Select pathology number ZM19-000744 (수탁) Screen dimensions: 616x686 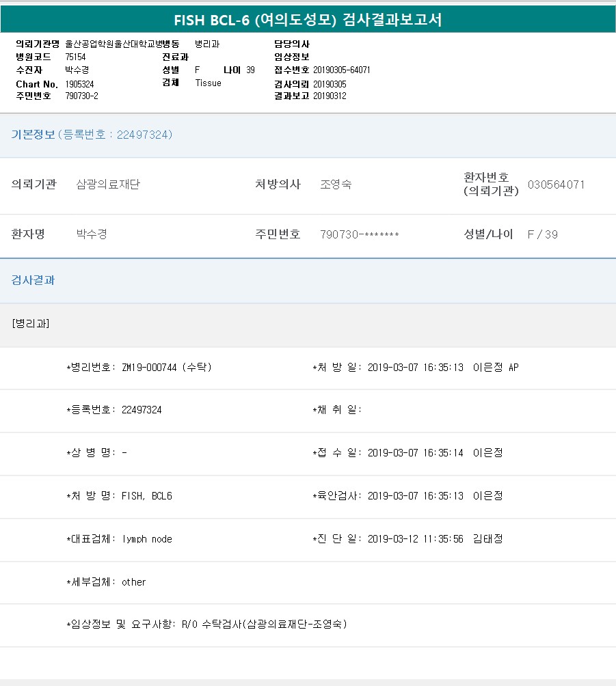coord(166,367)
